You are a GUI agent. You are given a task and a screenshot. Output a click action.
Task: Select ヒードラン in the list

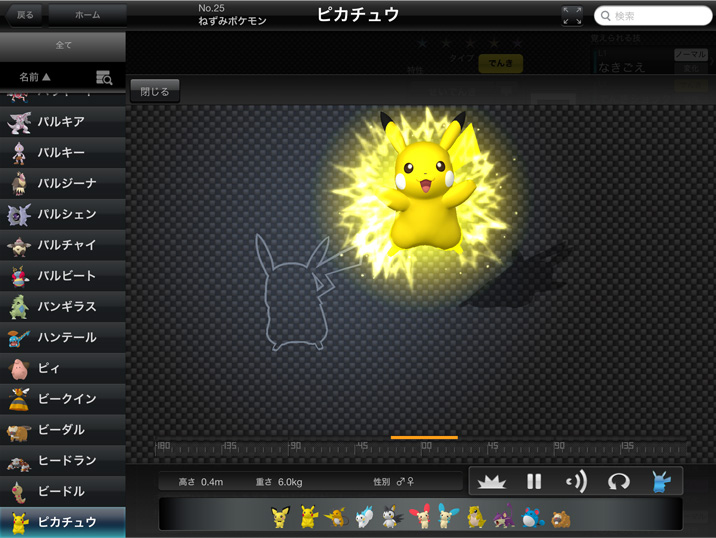[63, 460]
